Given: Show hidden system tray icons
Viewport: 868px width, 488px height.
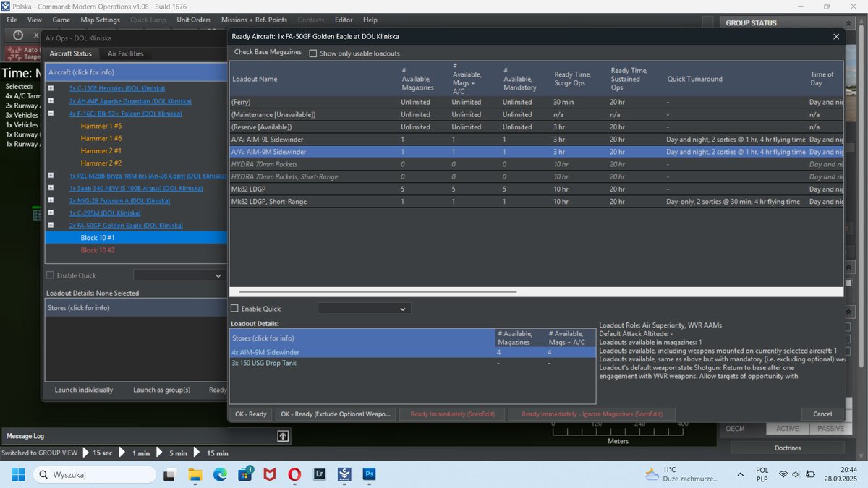Looking at the screenshot, I should point(740,474).
